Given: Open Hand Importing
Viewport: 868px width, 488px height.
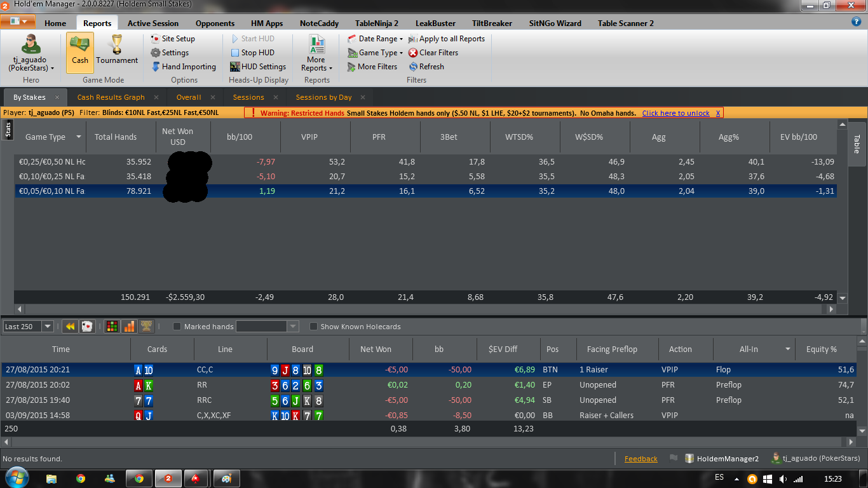Looking at the screenshot, I should [184, 67].
